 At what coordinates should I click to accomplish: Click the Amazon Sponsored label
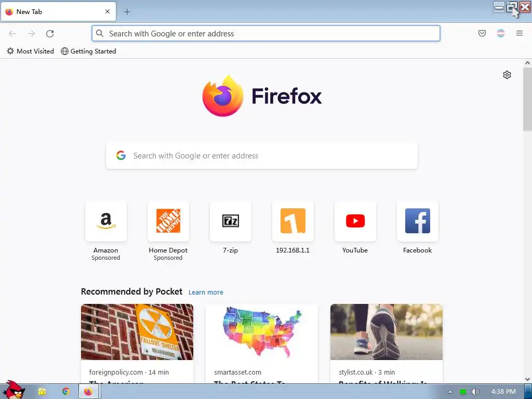(105, 258)
